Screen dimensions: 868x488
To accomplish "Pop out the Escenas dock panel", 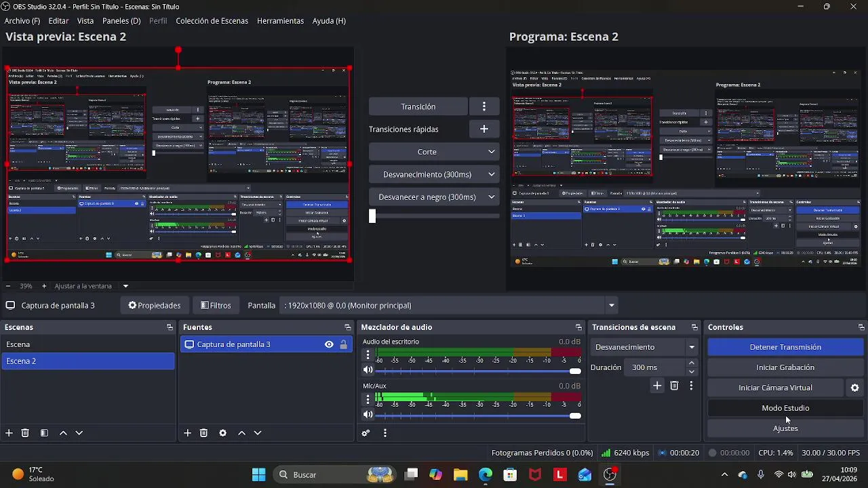I will 170,327.
